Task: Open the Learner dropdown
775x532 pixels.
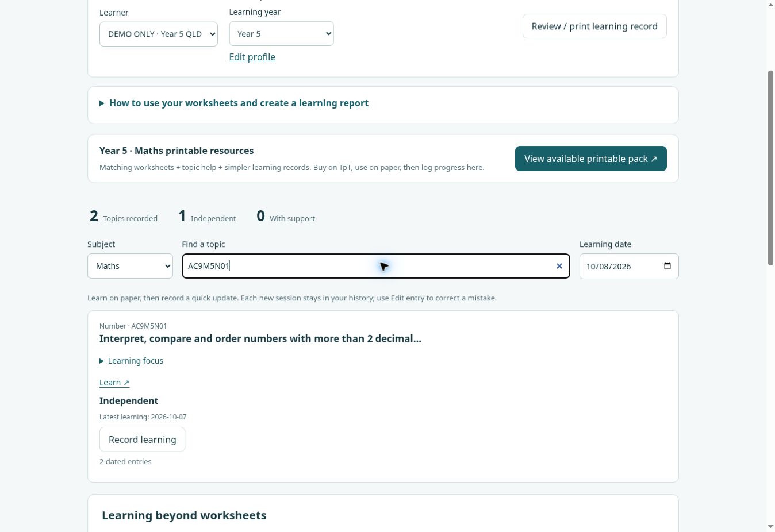Action: (x=159, y=34)
